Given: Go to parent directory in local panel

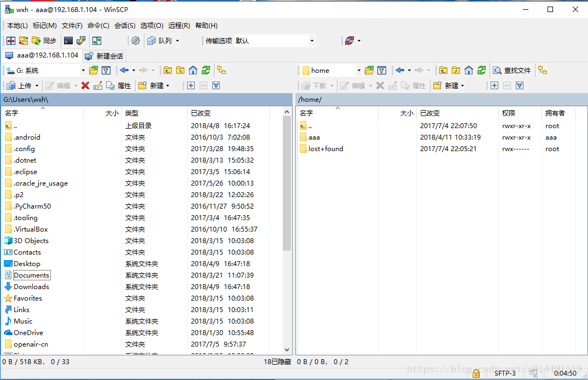Looking at the screenshot, I should click(x=167, y=70).
